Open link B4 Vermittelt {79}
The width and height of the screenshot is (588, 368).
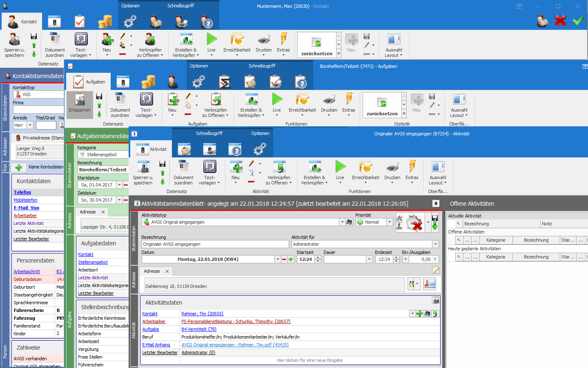point(199,329)
